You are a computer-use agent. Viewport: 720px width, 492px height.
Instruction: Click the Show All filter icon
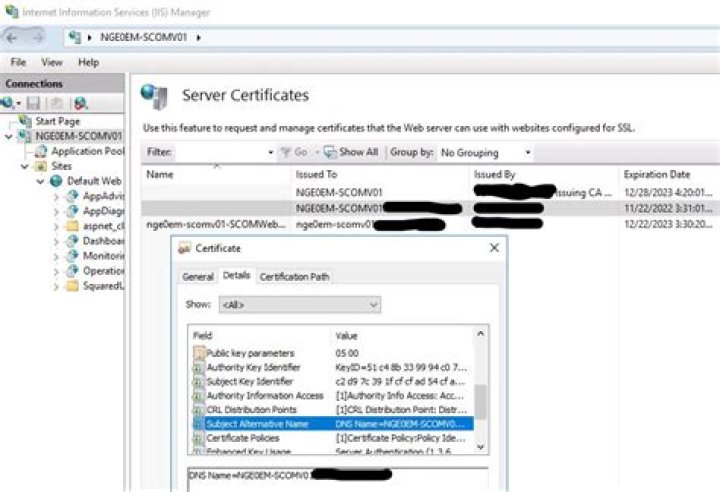coord(330,152)
